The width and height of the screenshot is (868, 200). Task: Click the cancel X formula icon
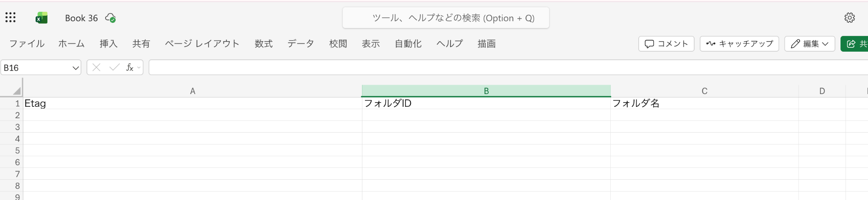(97, 67)
